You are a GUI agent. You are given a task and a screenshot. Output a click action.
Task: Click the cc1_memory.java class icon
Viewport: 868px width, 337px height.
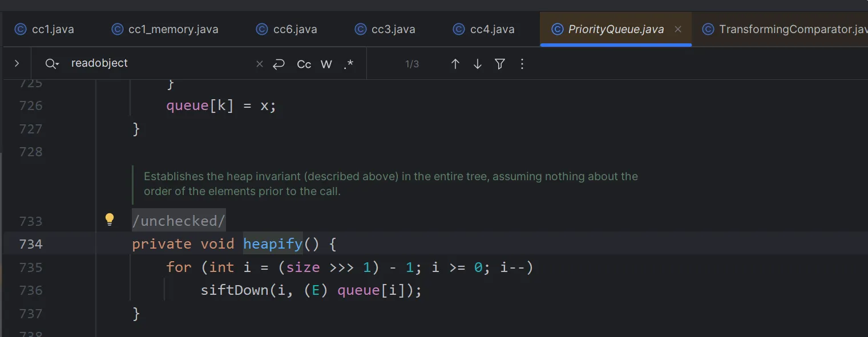click(118, 29)
